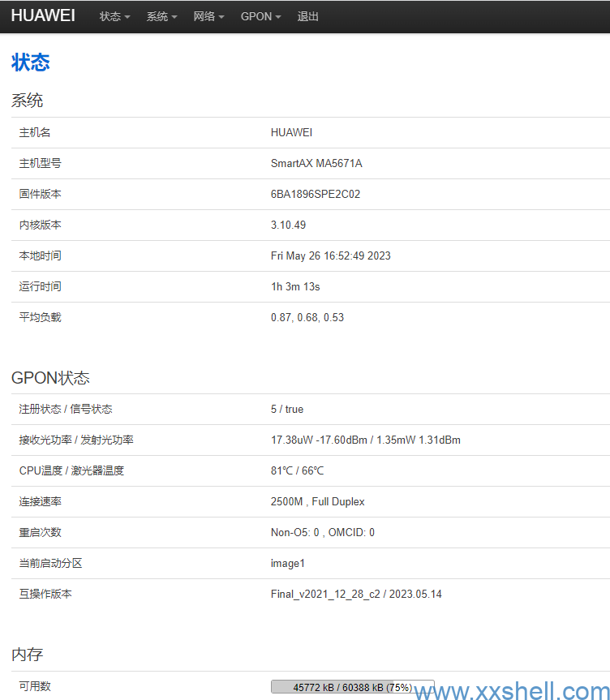Select the load average values 0.87, 0.68, 0.53

point(307,317)
